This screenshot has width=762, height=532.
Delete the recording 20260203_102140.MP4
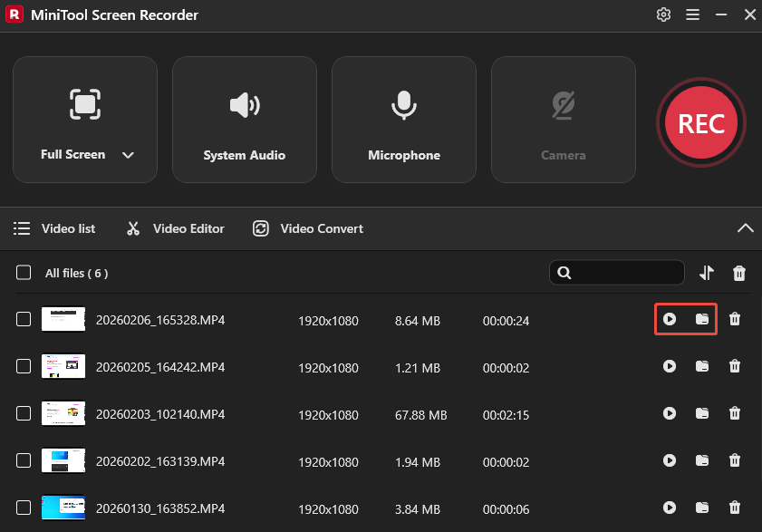735,413
